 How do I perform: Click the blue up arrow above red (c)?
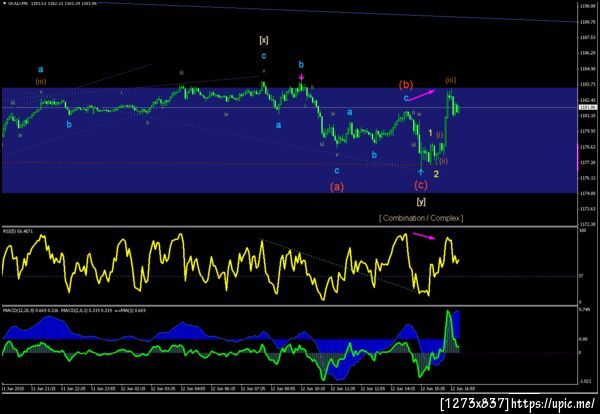click(x=421, y=172)
